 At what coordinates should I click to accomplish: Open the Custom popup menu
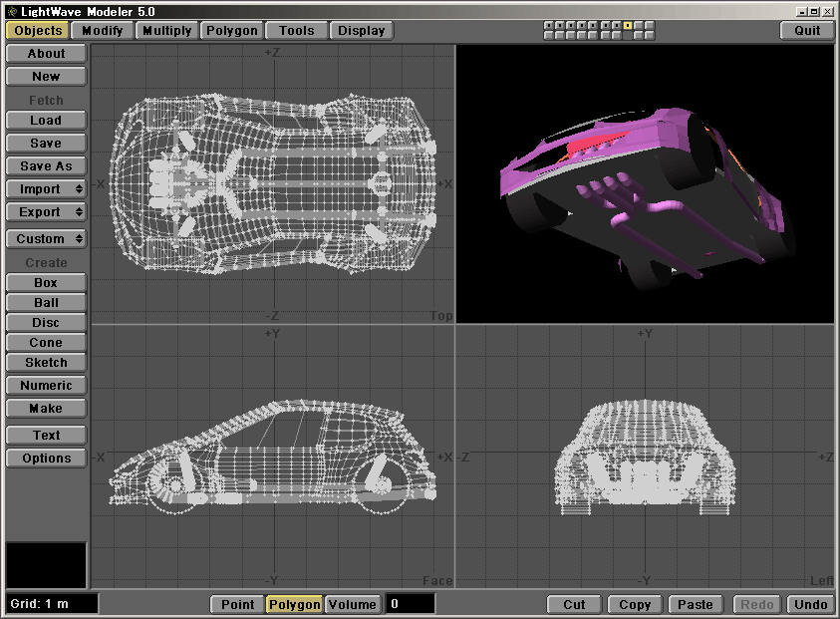(x=46, y=239)
